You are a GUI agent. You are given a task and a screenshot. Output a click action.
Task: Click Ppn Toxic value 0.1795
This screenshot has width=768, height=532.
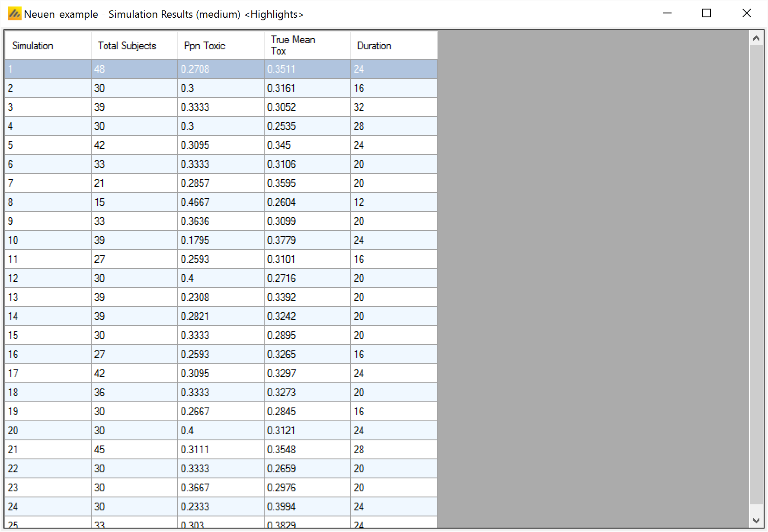[x=221, y=240]
